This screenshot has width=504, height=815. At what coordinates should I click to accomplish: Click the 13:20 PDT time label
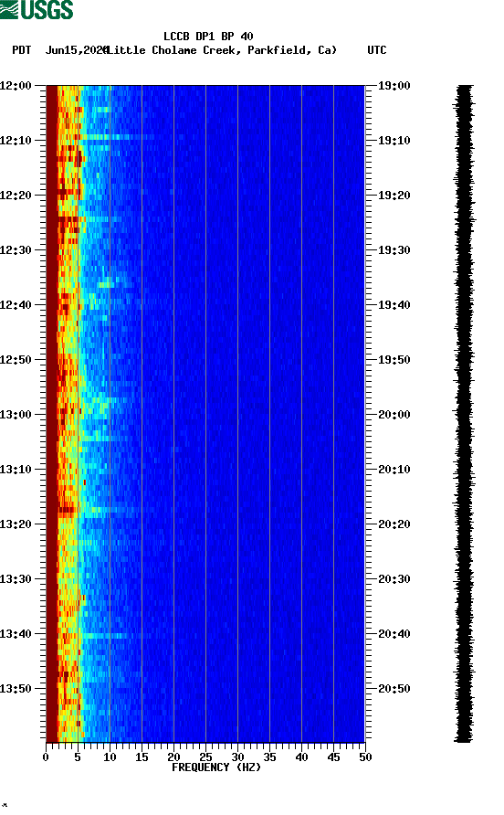(x=16, y=524)
